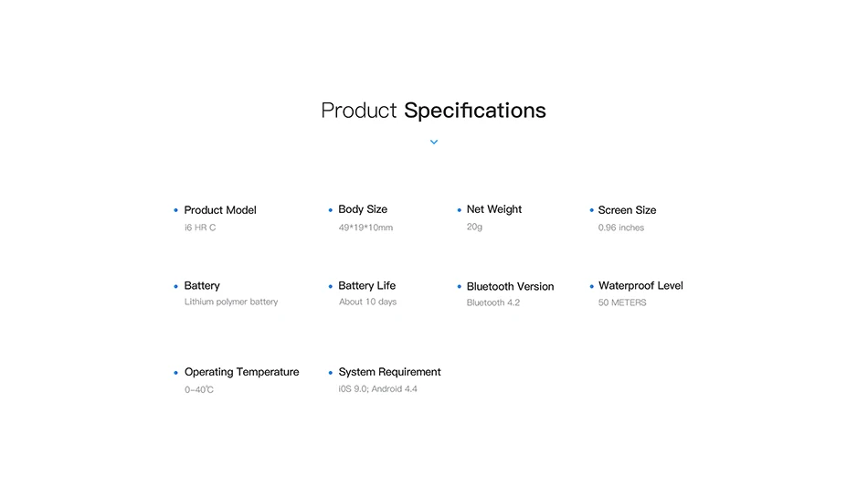This screenshot has height=488, width=868.
Task: Select the Screen Size label
Action: [x=627, y=210]
